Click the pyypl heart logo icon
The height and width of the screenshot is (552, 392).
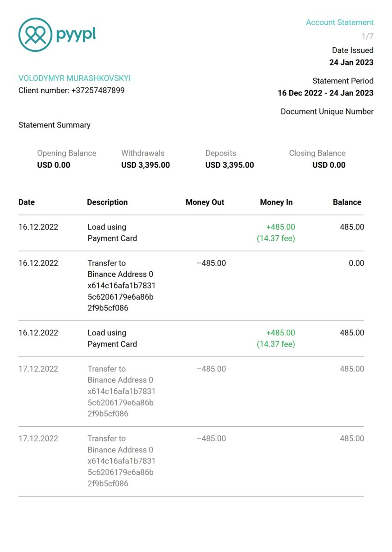35,35
